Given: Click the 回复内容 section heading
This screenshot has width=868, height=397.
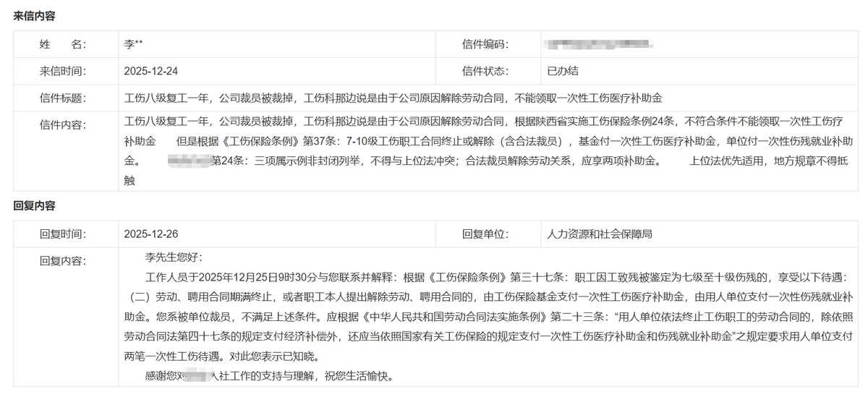Looking at the screenshot, I should 35,205.
